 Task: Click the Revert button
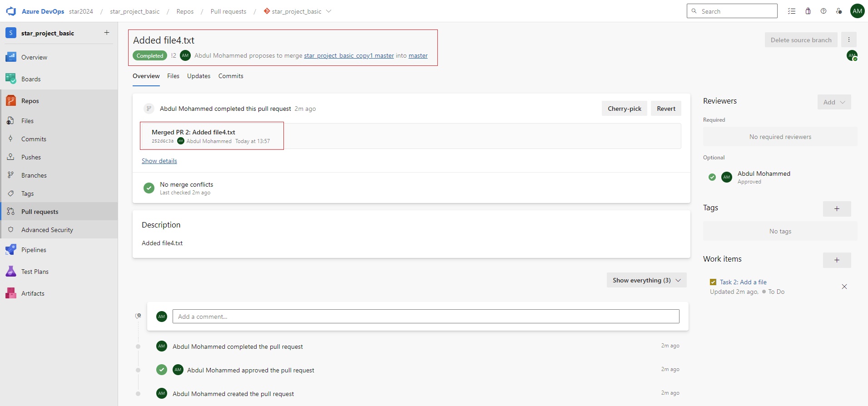666,109
